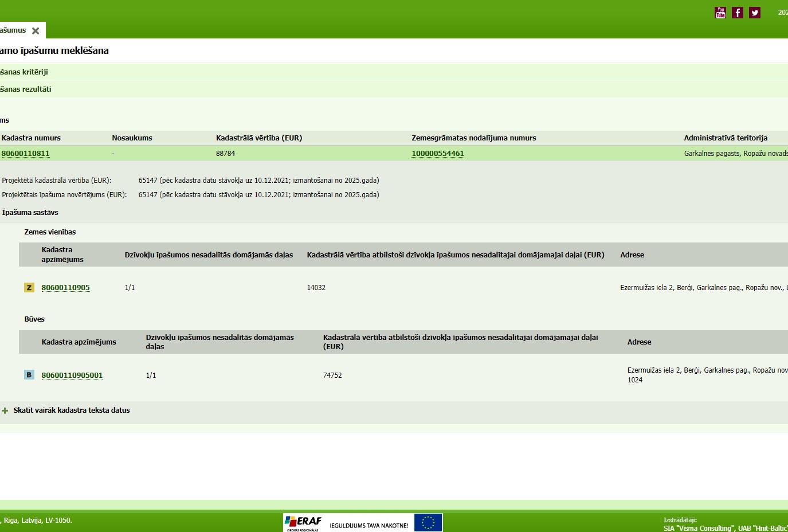Click the blue B building icon
Screen dimensions: 788x532
(x=29, y=375)
